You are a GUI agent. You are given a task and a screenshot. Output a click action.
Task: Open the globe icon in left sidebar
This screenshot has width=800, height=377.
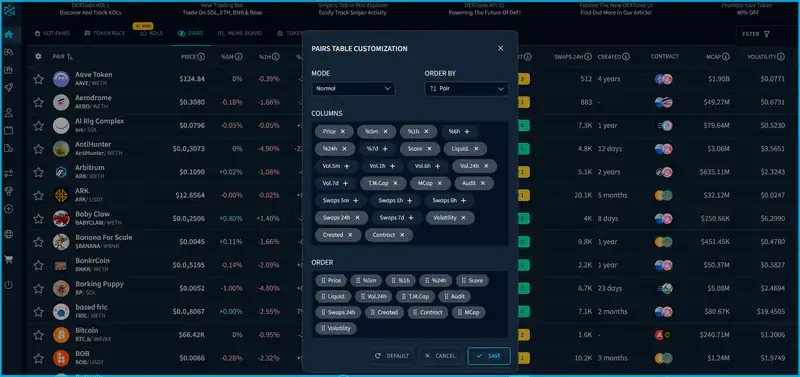[8, 234]
